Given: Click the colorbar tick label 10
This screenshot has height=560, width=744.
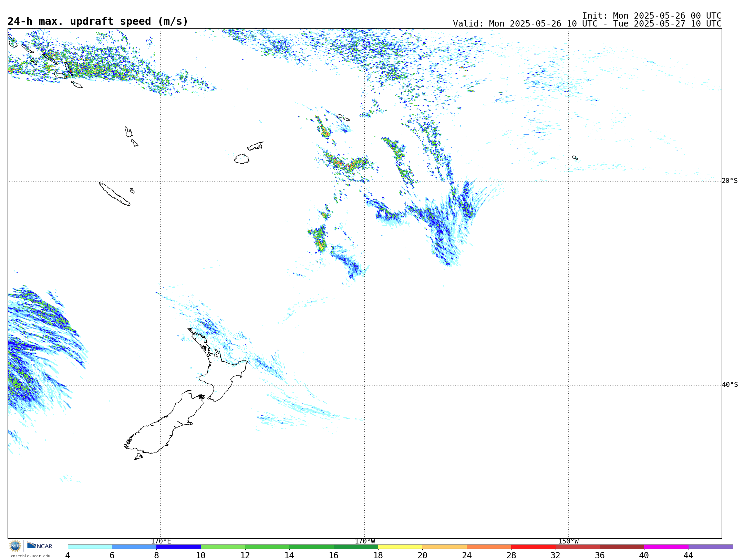Looking at the screenshot, I should coord(201,555).
